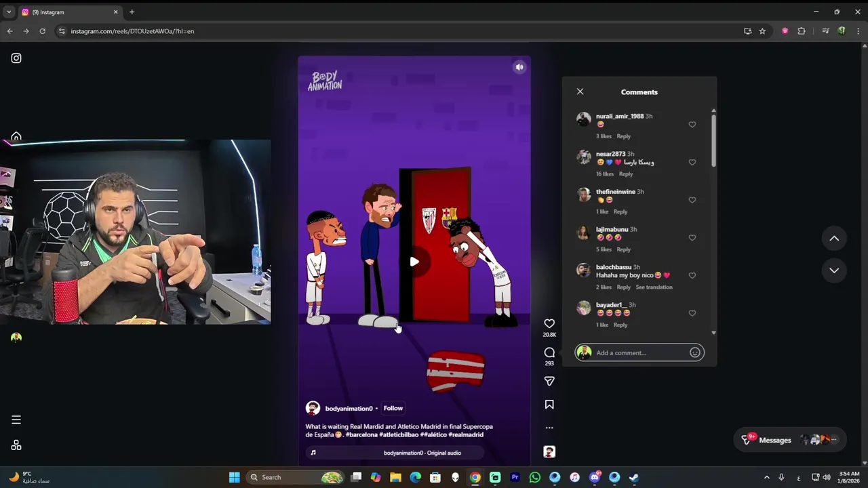Viewport: 868px width, 488px height.
Task: Show hidden system tray icons
Action: point(767,477)
